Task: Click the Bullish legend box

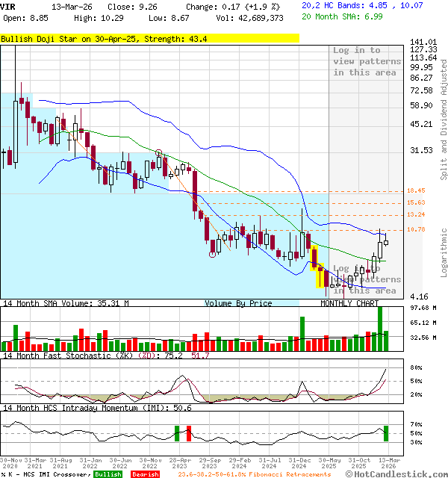Action: click(x=108, y=474)
